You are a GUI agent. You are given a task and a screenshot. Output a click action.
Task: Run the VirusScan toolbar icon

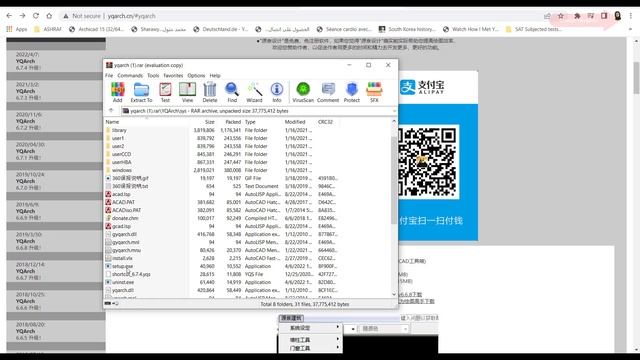pyautogui.click(x=303, y=92)
